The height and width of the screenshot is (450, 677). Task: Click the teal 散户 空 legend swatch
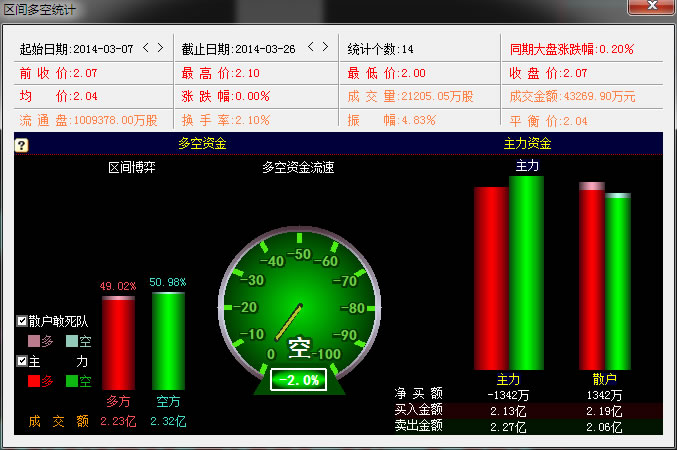(x=71, y=341)
